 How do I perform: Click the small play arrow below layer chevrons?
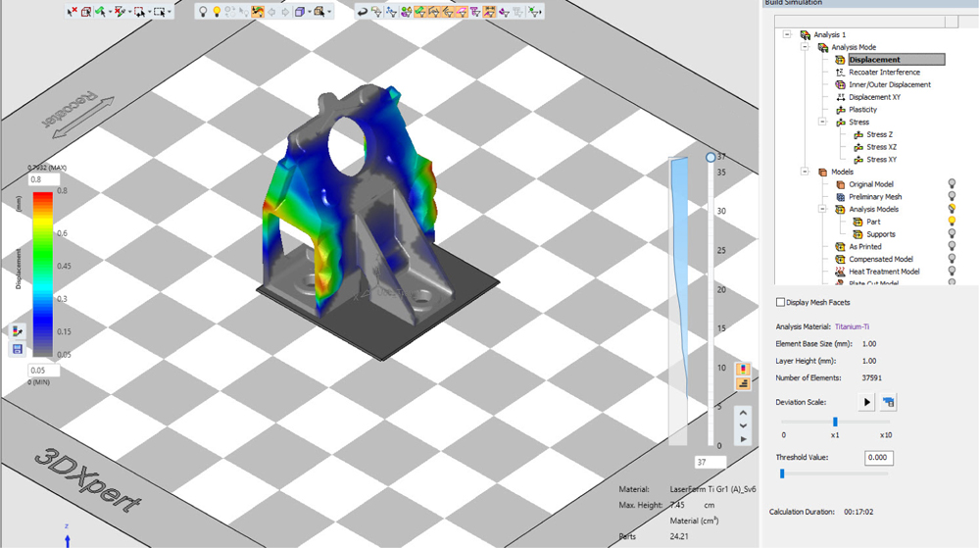tap(743, 439)
